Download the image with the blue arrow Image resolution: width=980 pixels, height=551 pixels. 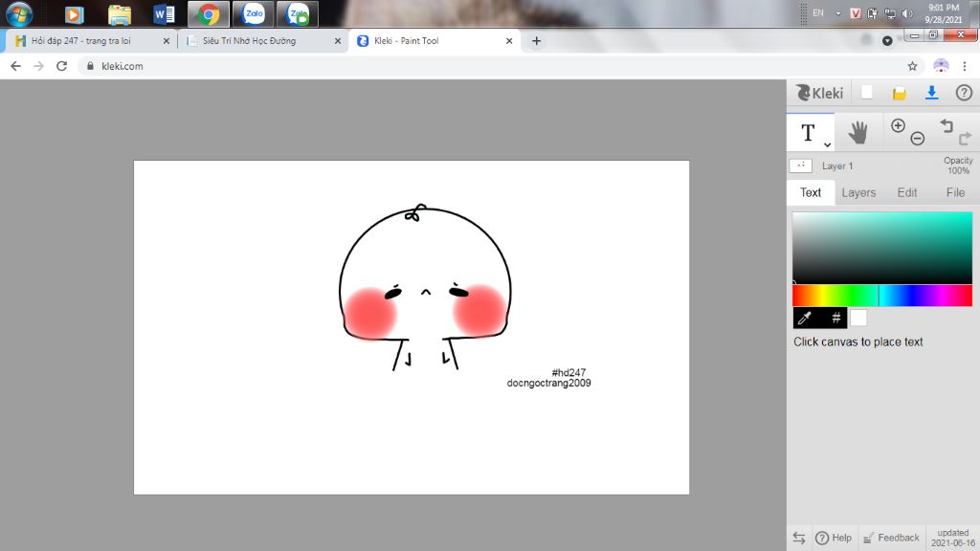pos(931,93)
